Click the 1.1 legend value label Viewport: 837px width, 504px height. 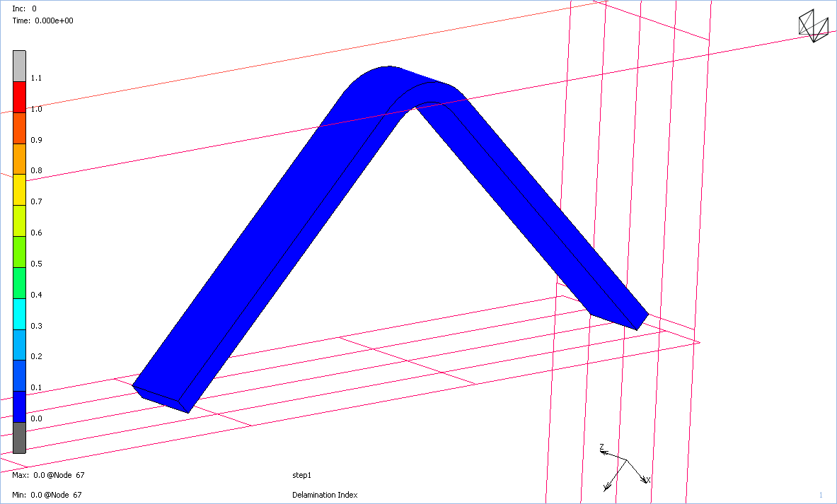[x=36, y=78]
